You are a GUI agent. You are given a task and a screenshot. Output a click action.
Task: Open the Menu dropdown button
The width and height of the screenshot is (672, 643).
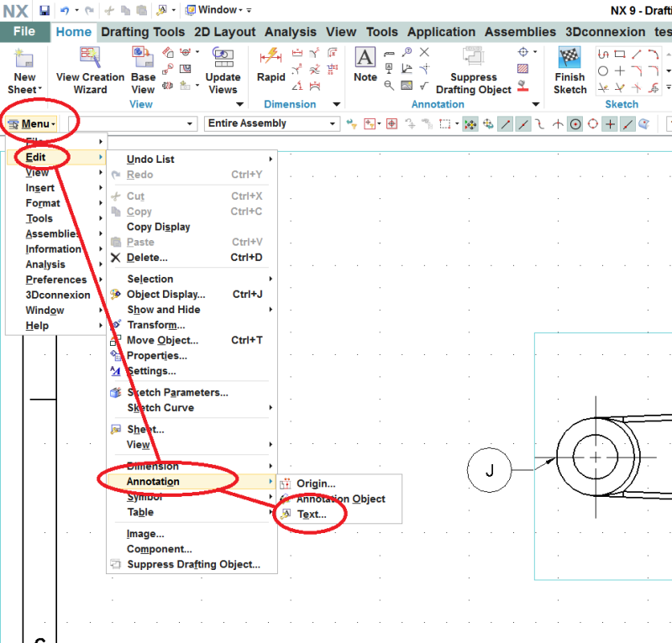32,124
